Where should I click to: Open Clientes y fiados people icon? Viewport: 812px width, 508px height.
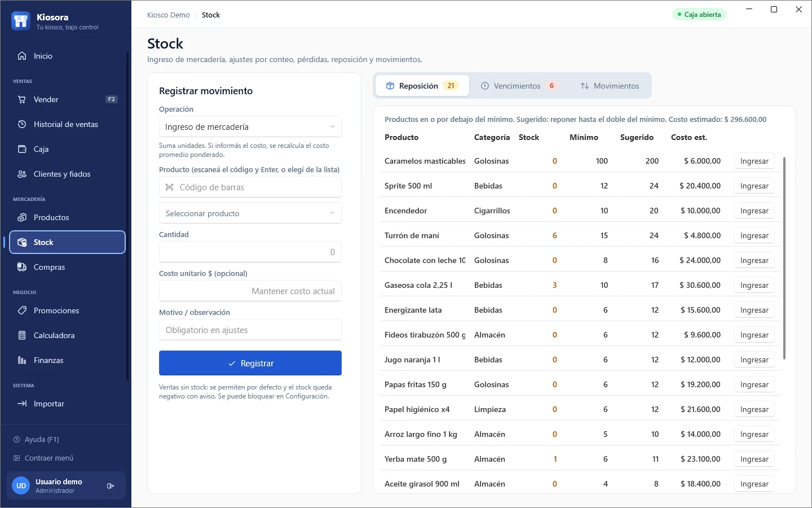22,174
